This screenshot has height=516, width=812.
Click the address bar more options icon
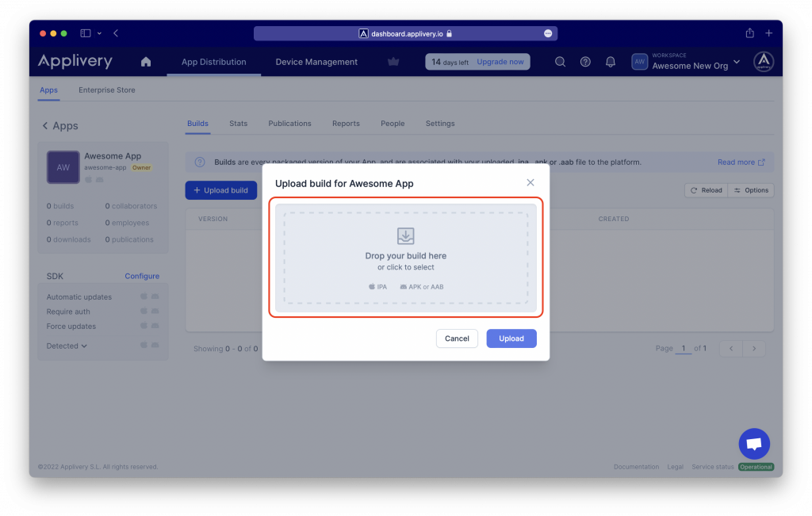coord(548,33)
